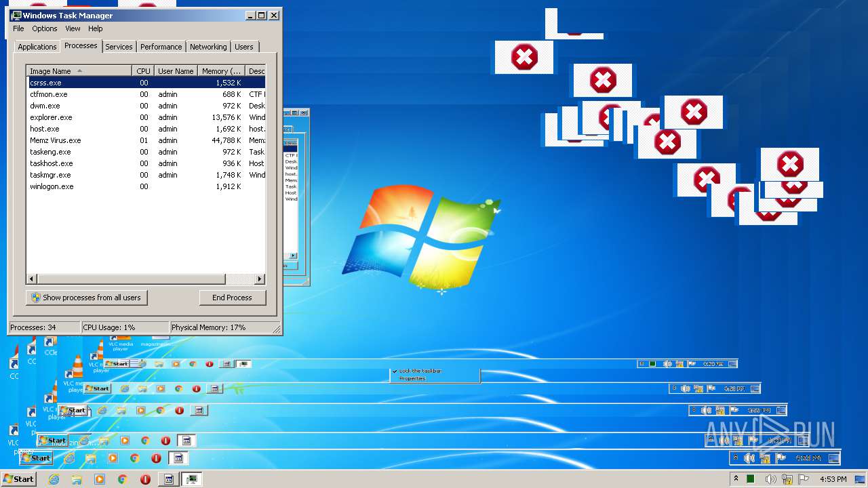Select the Memz Virus.exe process
Screen dimensions: 868x488
(146, 140)
